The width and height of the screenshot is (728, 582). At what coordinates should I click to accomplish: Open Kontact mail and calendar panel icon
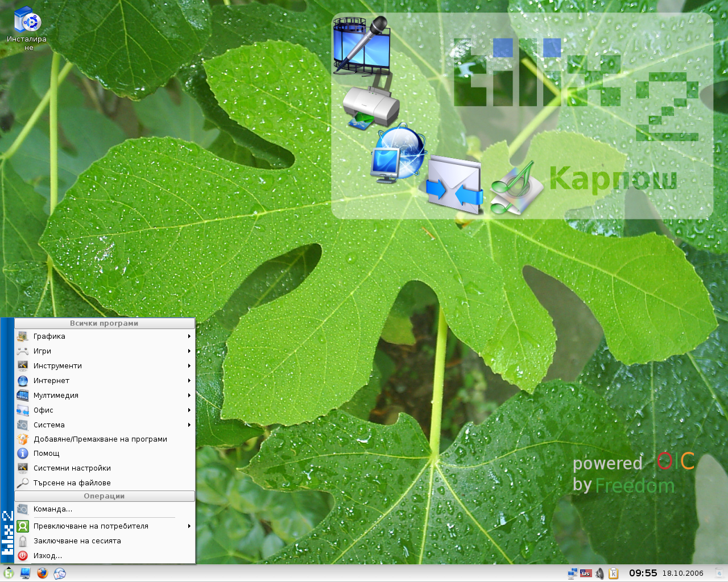(x=60, y=573)
